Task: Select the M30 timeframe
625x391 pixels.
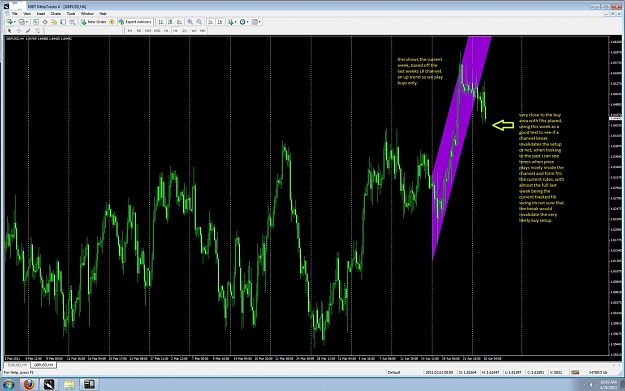Action: click(157, 31)
